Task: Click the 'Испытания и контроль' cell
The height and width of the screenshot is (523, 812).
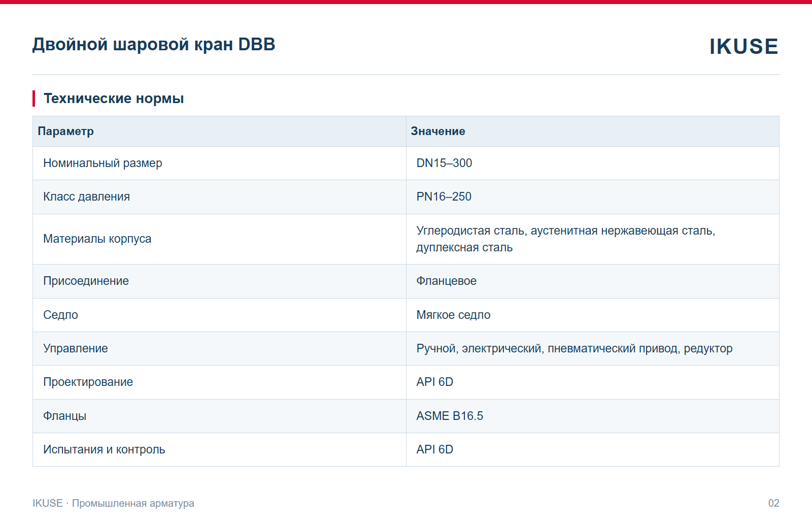Action: [219, 450]
